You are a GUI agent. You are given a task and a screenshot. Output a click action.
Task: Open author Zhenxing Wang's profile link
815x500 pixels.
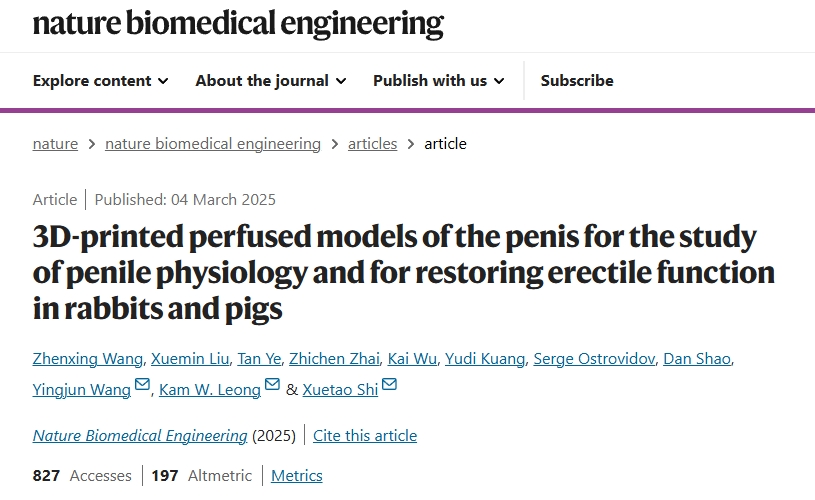(x=90, y=359)
